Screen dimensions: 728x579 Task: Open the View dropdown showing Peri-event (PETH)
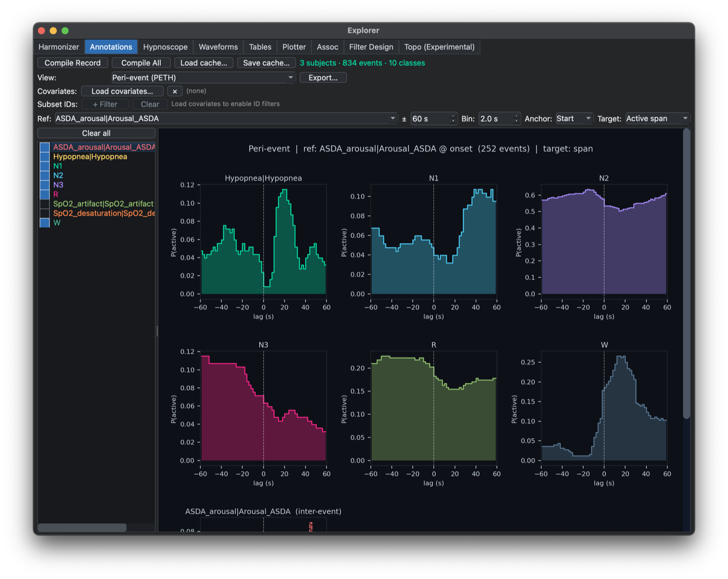point(203,78)
